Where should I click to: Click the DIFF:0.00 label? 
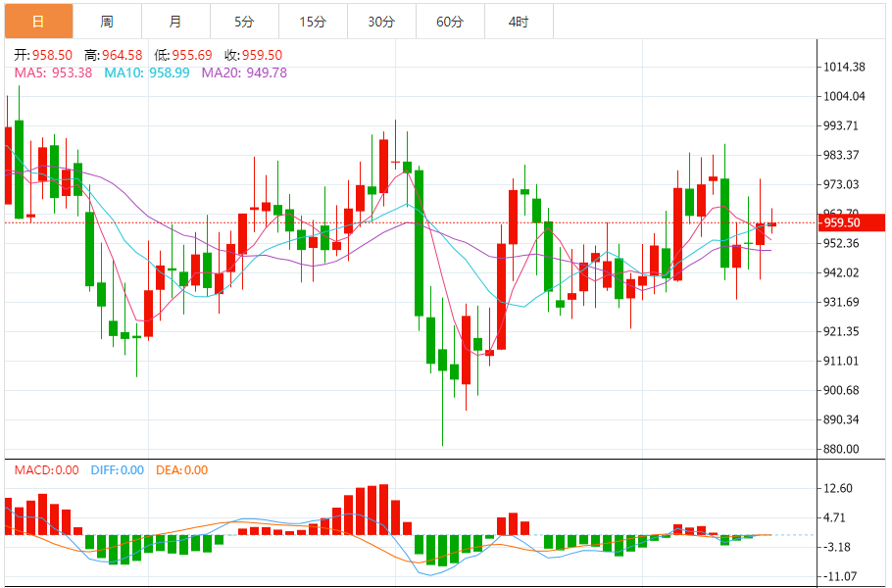pyautogui.click(x=118, y=470)
